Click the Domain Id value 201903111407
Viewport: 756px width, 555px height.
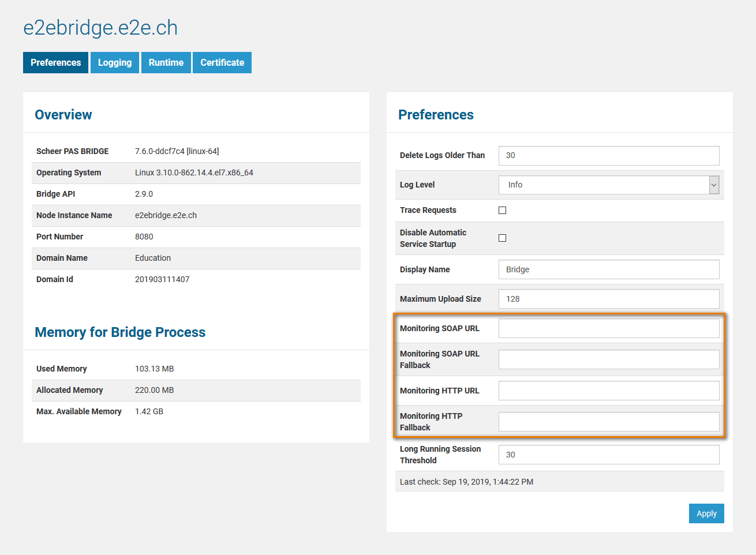(x=162, y=279)
